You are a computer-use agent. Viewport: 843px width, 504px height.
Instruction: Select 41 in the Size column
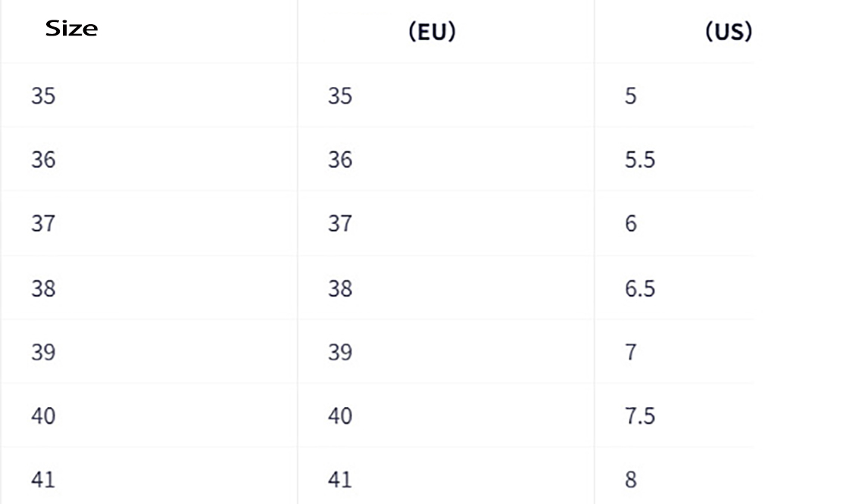(43, 480)
